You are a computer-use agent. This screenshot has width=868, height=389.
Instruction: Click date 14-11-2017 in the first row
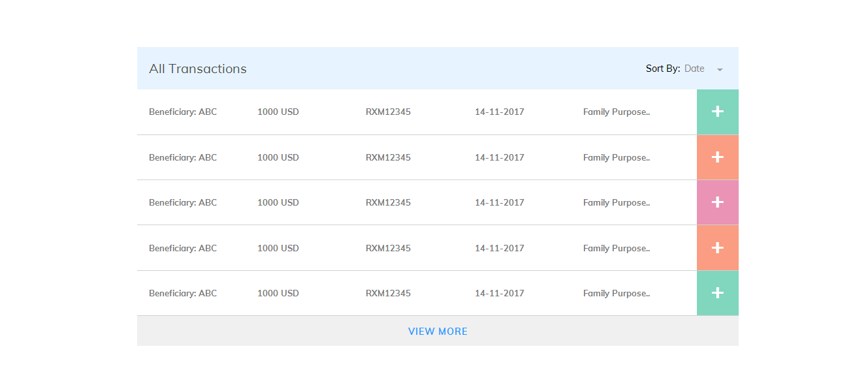click(500, 112)
